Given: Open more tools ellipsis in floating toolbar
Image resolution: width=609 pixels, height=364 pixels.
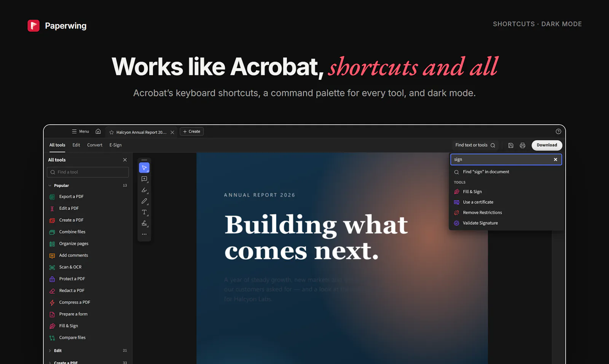Looking at the screenshot, I should click(144, 234).
